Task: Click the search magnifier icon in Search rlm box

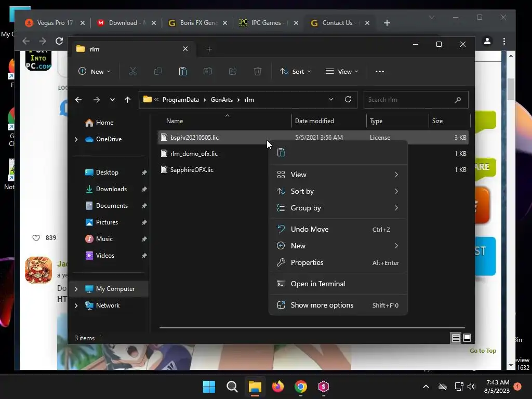Action: pos(458,100)
